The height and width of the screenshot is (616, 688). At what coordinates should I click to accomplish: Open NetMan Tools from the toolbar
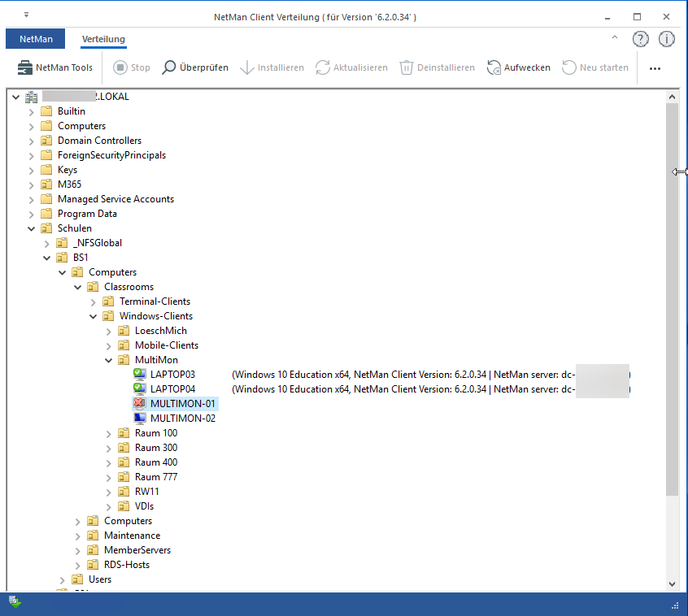(55, 67)
